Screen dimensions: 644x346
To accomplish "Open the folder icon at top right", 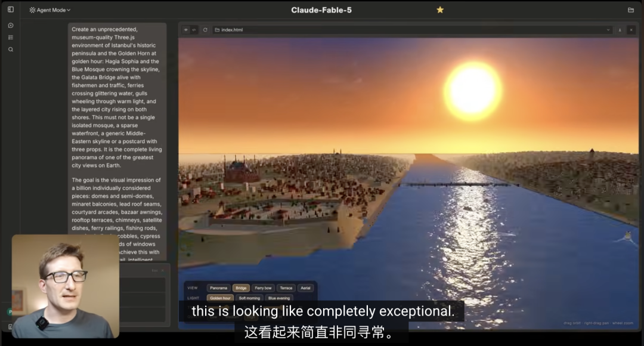I will (631, 10).
